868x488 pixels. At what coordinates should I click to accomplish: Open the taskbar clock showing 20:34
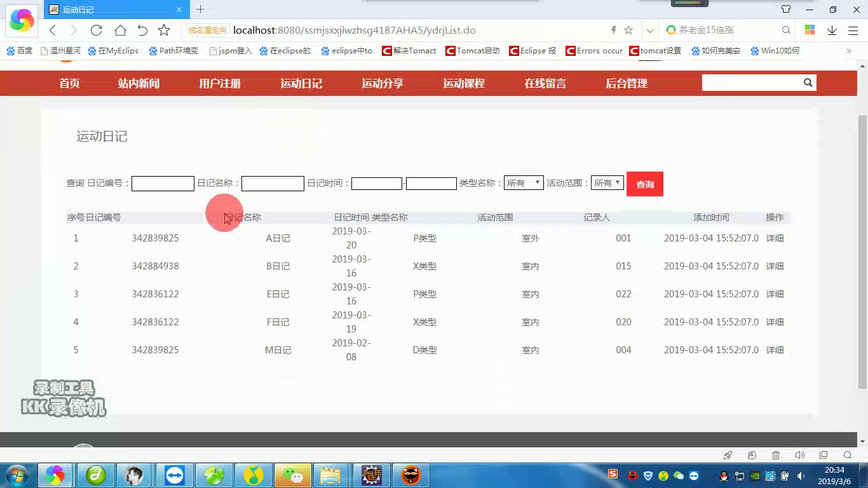[834, 475]
